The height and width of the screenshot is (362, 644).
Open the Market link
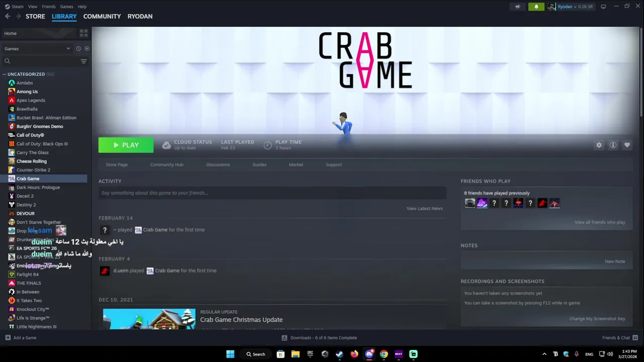coord(296,164)
